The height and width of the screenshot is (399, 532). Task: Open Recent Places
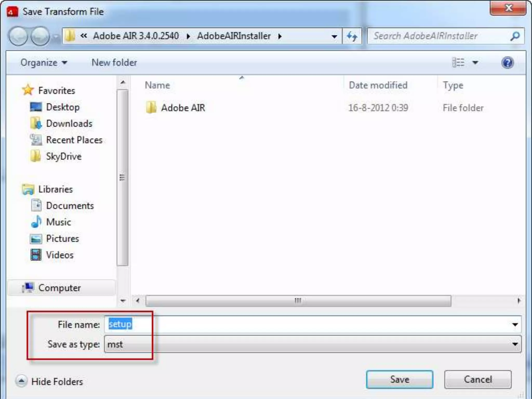(74, 140)
